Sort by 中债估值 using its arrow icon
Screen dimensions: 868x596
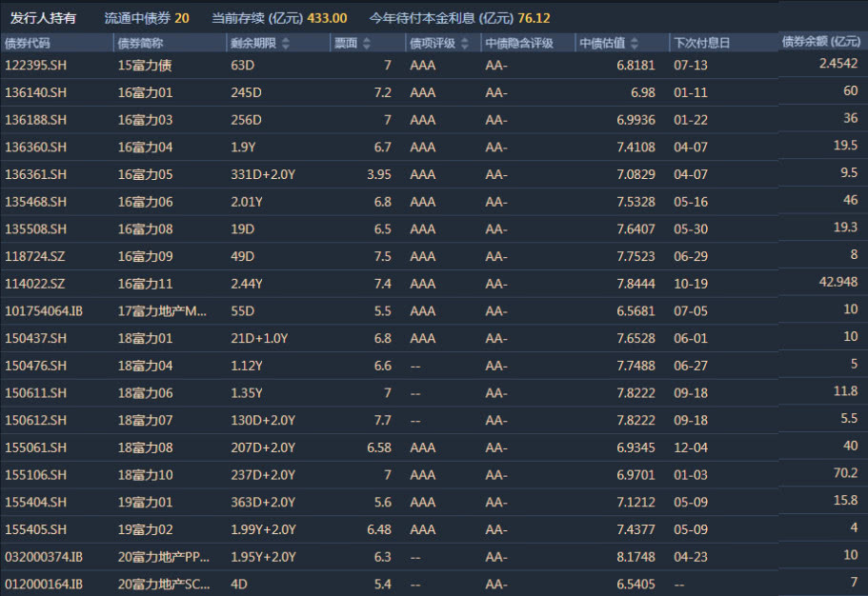click(x=635, y=43)
